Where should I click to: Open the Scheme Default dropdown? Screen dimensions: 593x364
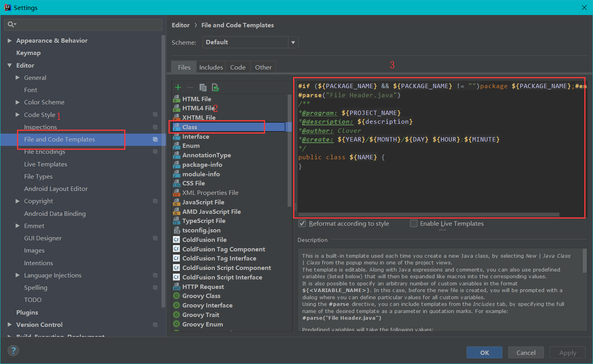[250, 42]
